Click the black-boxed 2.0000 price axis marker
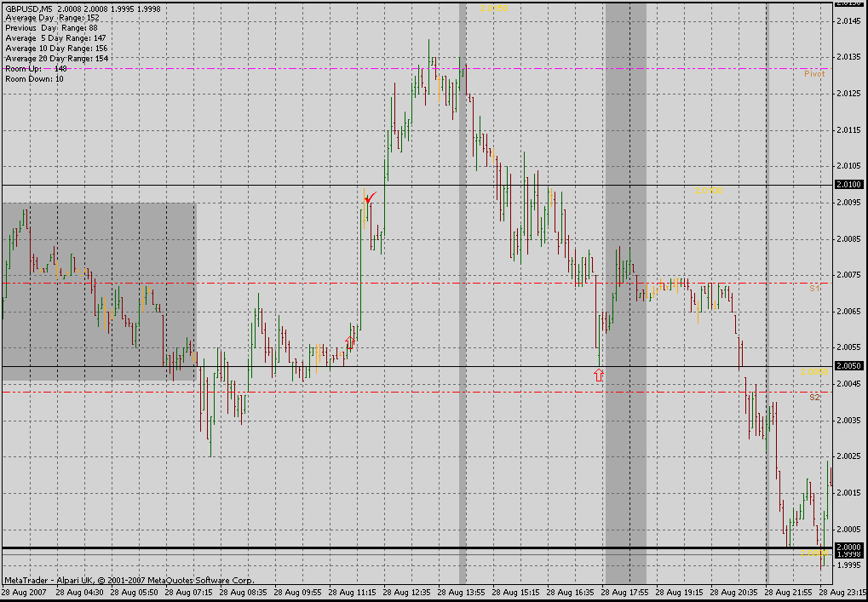This screenshot has width=868, height=602. point(849,548)
